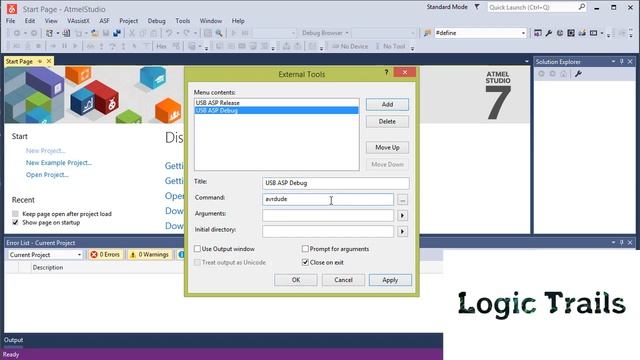Click the Title input field

[336, 183]
